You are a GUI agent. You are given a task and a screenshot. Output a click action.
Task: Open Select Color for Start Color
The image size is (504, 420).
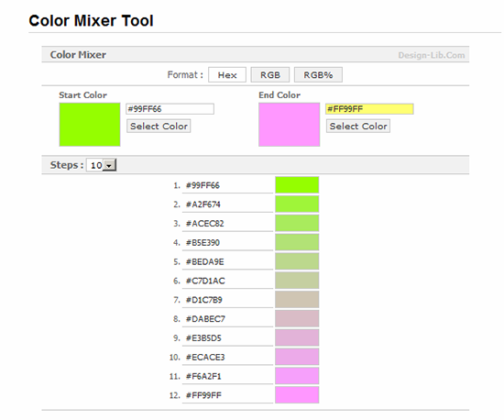(x=159, y=126)
